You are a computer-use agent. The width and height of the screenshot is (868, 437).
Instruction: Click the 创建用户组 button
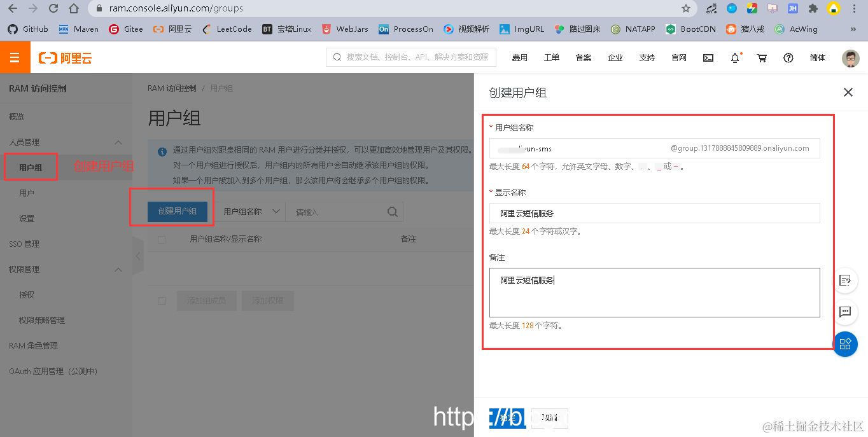(x=178, y=212)
